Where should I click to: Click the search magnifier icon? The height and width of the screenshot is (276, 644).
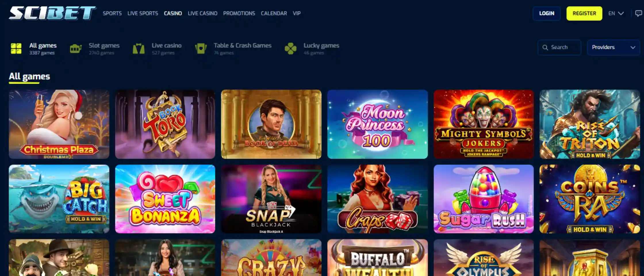tap(545, 47)
